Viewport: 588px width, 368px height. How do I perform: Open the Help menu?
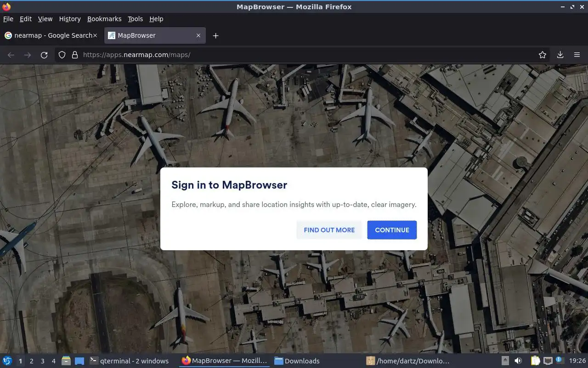pos(156,19)
